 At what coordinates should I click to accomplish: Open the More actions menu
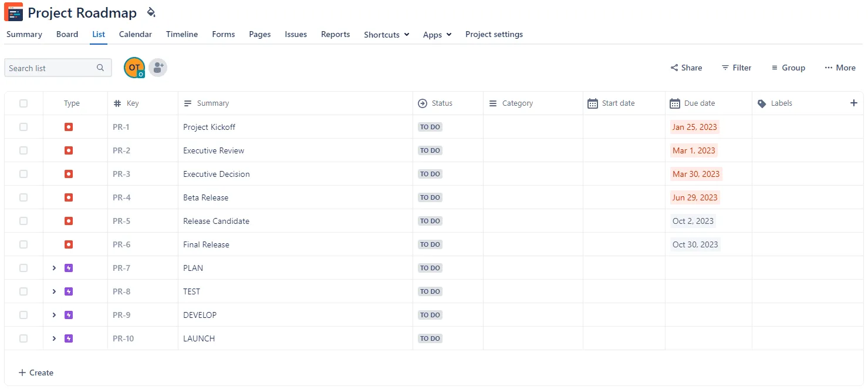pos(839,68)
